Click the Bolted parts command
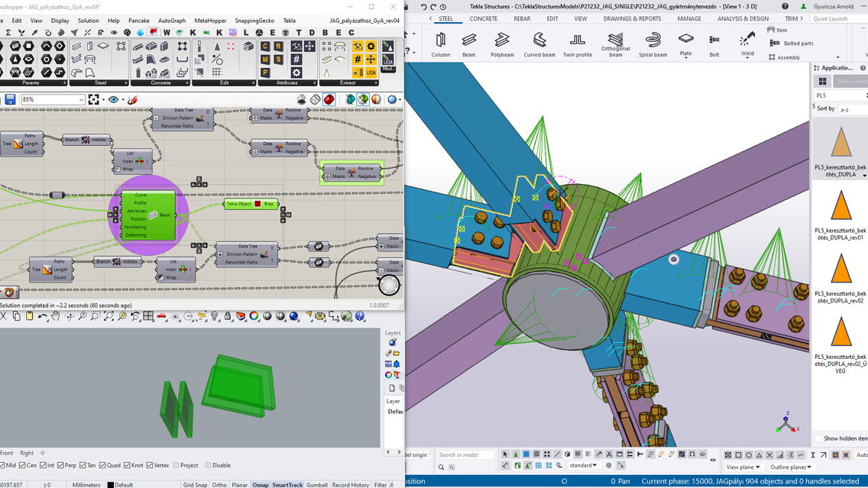The height and width of the screenshot is (488, 868). click(x=792, y=44)
